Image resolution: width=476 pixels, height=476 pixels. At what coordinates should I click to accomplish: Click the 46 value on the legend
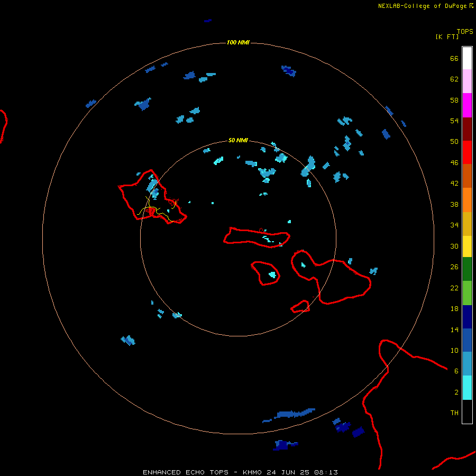pyautogui.click(x=454, y=162)
